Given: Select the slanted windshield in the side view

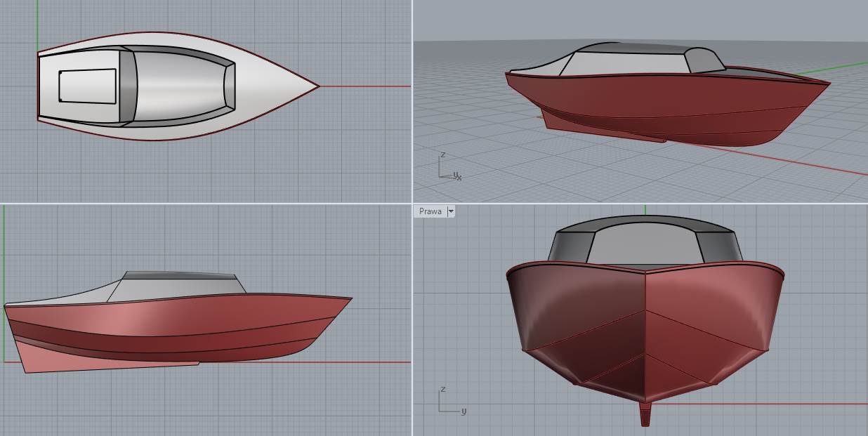Looking at the screenshot, I should 114,291.
